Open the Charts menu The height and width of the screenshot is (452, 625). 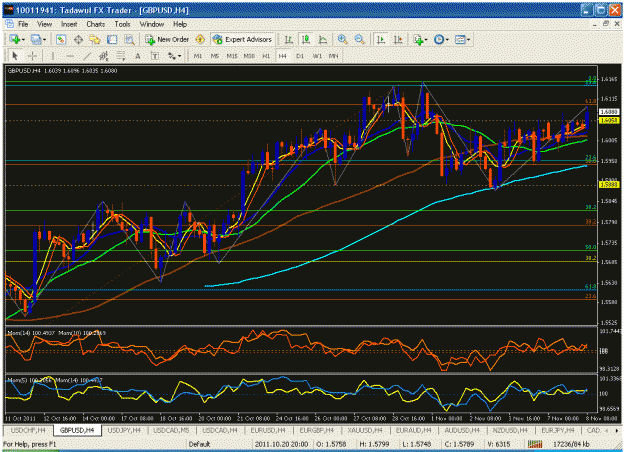(96, 24)
